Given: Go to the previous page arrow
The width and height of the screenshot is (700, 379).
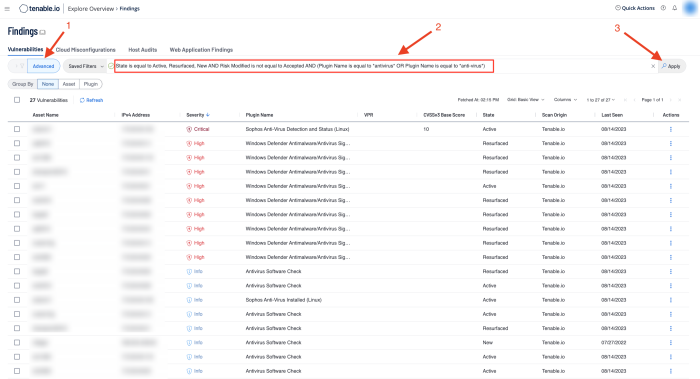Looking at the screenshot, I should [633, 100].
